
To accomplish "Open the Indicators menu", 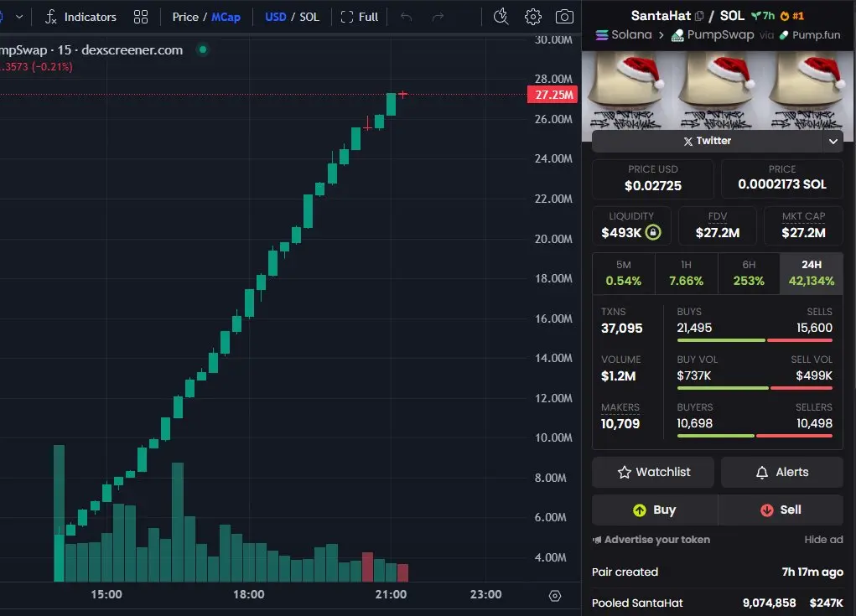I will (80, 17).
